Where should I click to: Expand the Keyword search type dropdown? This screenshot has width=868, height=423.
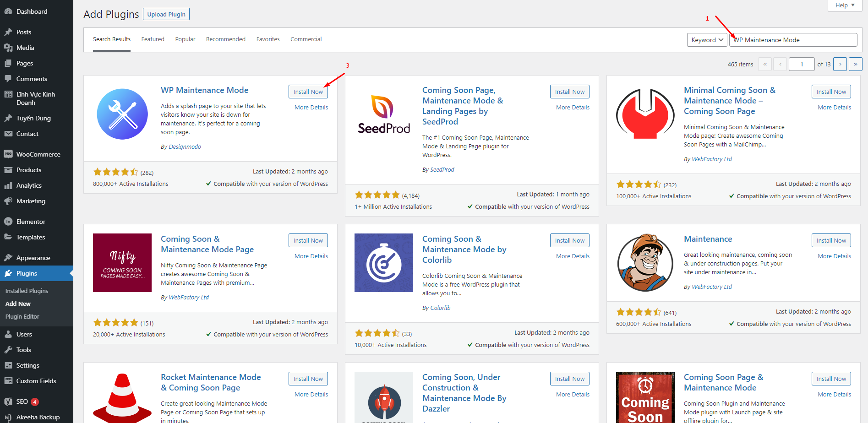(707, 40)
